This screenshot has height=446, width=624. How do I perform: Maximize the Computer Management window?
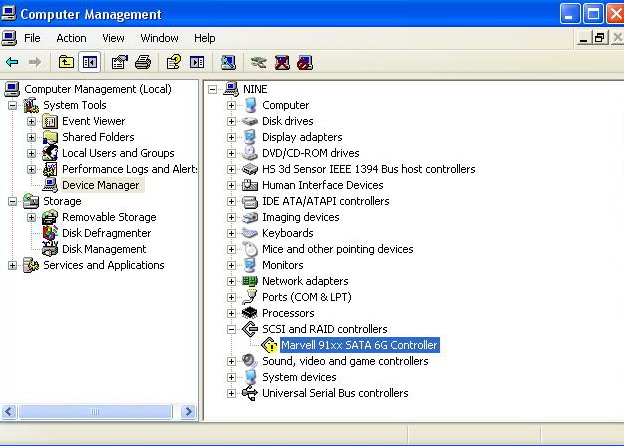[x=593, y=14]
